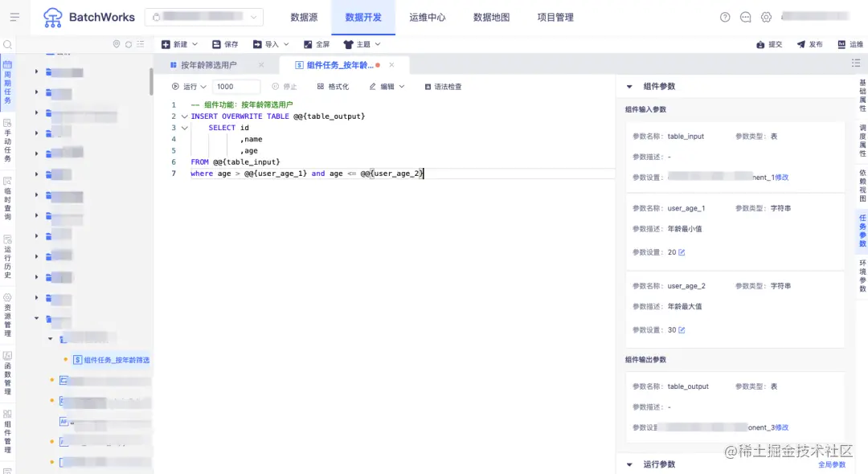868x474 pixels.
Task: Select 组件任务_按年龄… editor tab
Action: click(x=340, y=65)
